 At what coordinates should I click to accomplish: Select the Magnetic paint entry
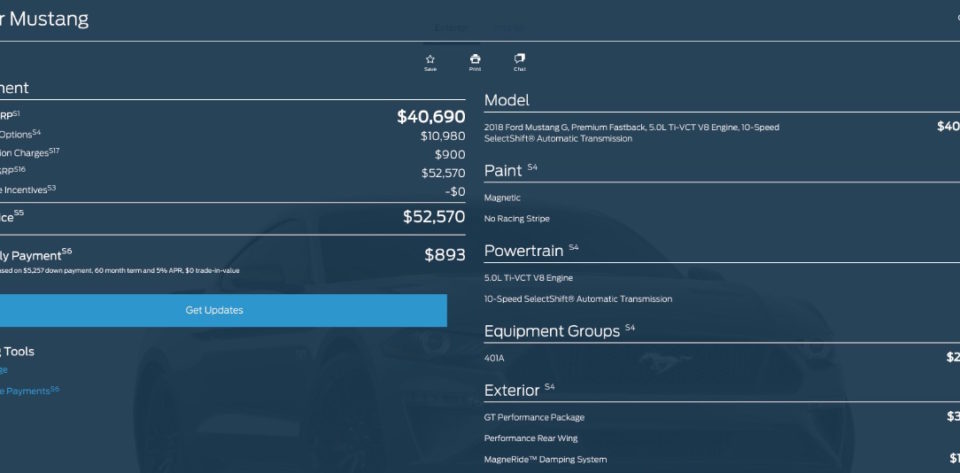pyautogui.click(x=502, y=198)
